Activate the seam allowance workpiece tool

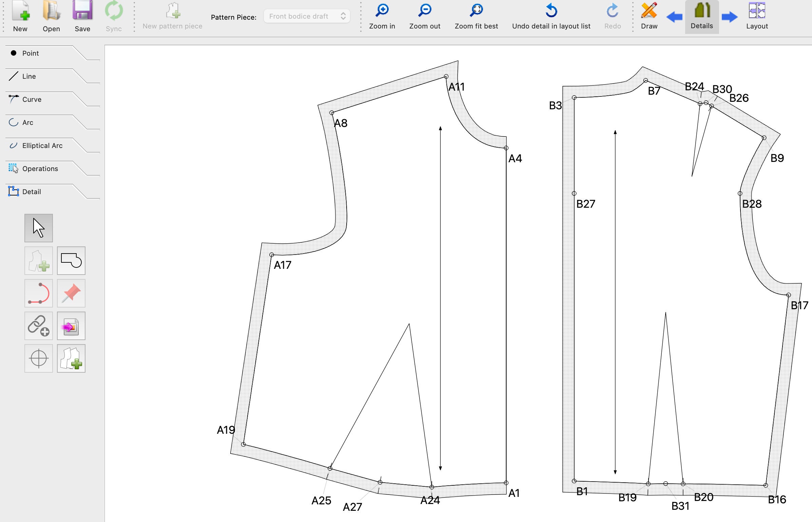tap(71, 261)
